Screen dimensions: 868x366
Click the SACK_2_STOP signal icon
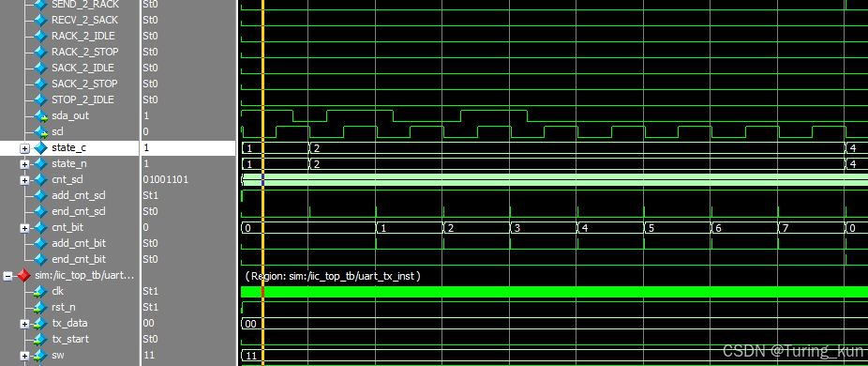point(40,84)
